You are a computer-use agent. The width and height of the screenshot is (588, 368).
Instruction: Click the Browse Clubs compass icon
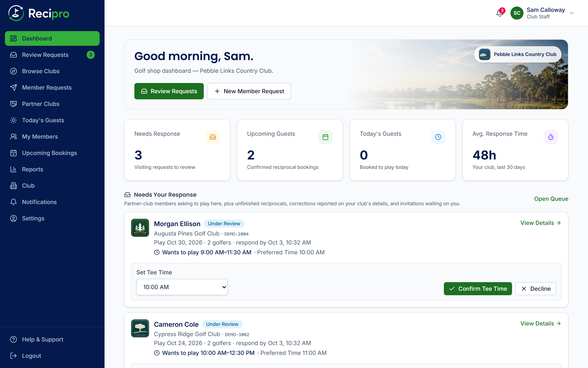pos(13,71)
